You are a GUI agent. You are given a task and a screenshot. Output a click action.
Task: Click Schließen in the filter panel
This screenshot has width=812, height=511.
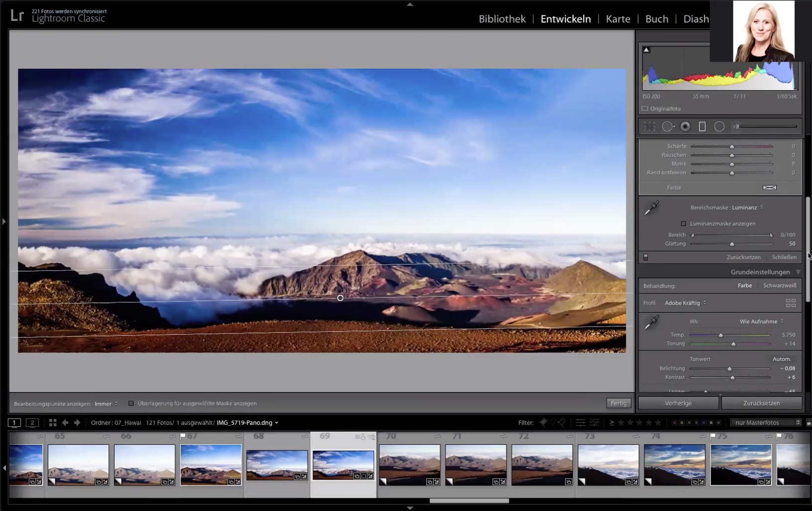(x=784, y=257)
